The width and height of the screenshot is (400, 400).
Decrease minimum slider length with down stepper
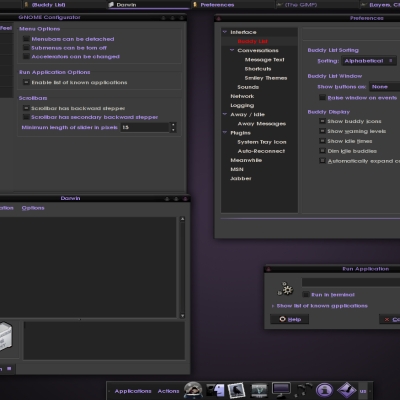[173, 130]
